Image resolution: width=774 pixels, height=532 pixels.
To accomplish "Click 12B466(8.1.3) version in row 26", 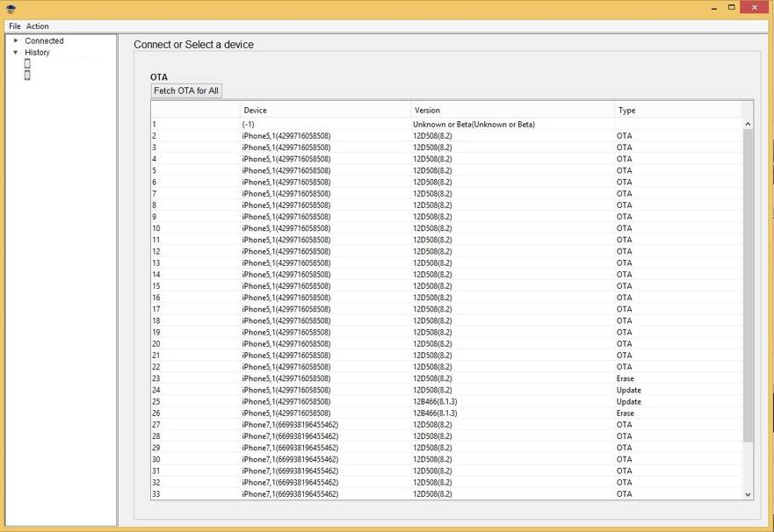I will [x=435, y=413].
